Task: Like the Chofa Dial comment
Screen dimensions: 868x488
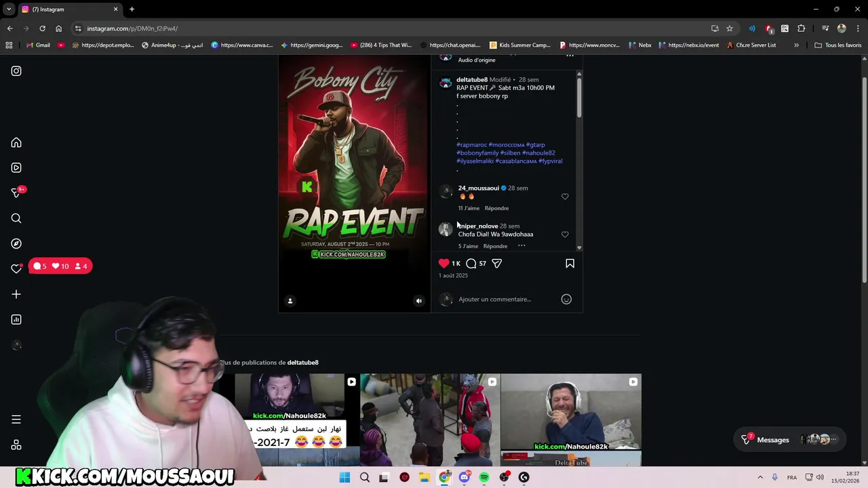Action: pyautogui.click(x=565, y=235)
